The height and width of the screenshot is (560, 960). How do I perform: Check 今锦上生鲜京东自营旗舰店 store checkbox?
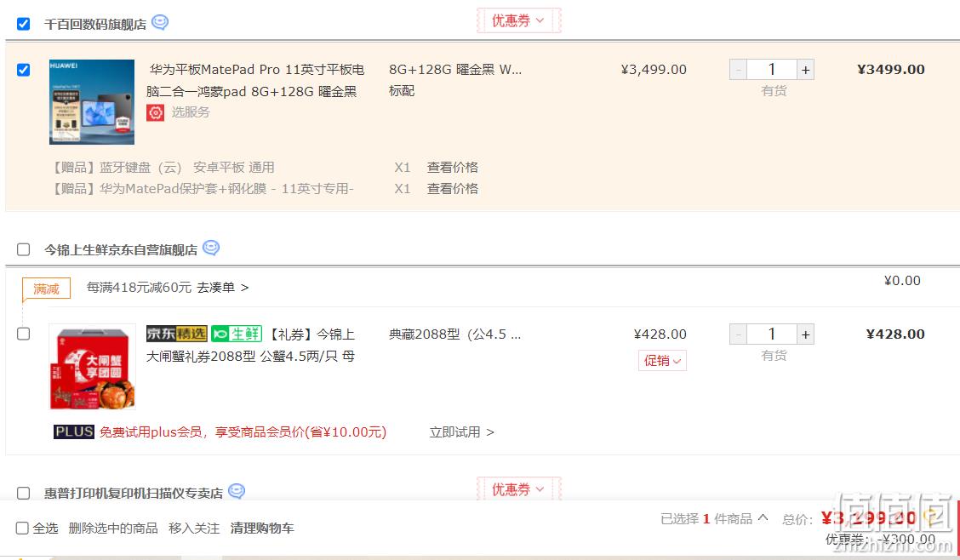point(23,249)
